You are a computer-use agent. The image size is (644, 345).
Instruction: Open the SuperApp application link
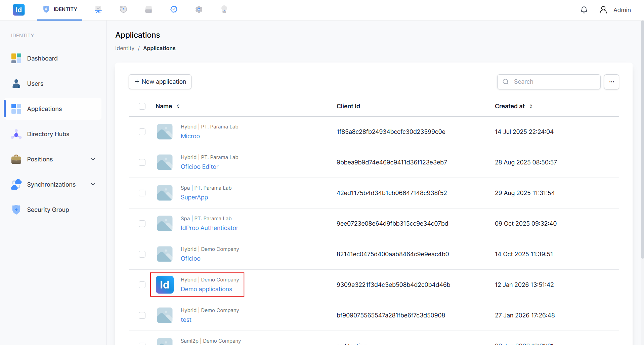194,197
